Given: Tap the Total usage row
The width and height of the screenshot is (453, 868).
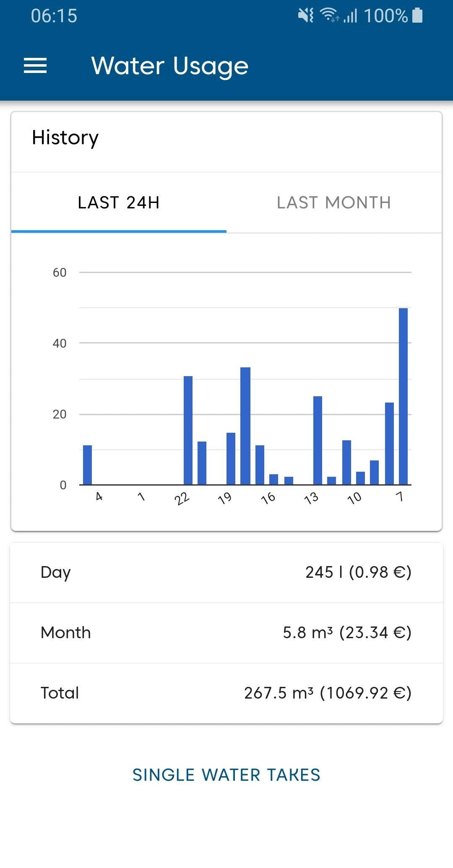Looking at the screenshot, I should (226, 693).
